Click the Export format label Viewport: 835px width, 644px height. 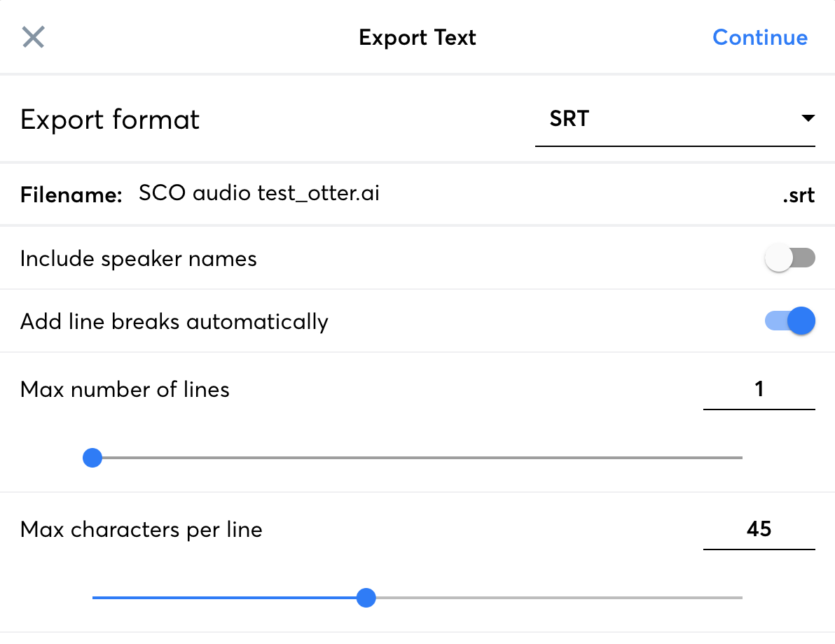pyautogui.click(x=110, y=119)
